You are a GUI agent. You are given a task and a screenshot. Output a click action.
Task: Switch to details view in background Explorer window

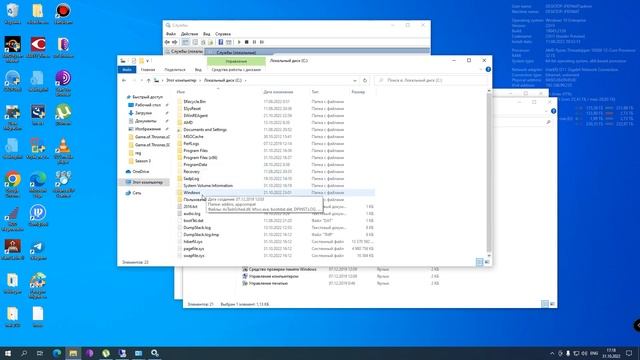[545, 304]
